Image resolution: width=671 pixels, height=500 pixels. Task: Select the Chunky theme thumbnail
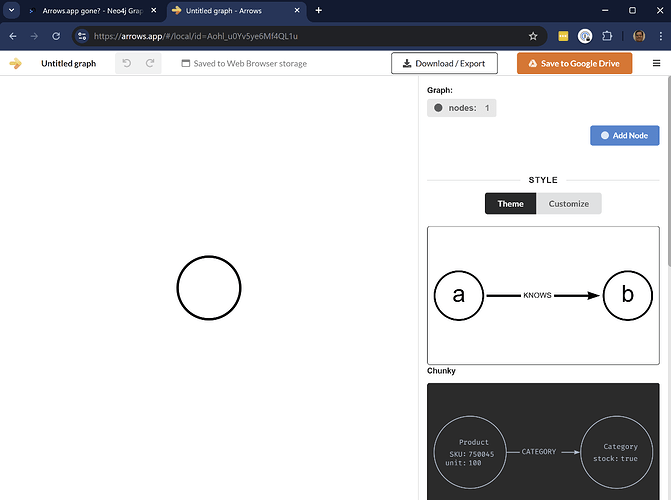(543, 295)
